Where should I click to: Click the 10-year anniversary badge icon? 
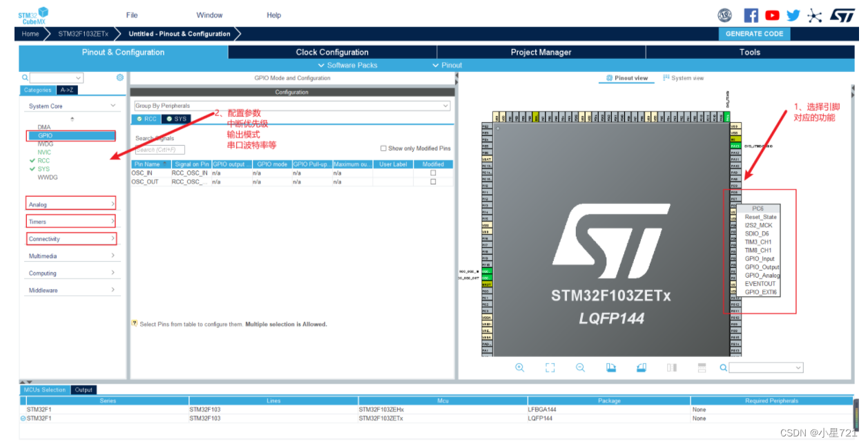725,15
